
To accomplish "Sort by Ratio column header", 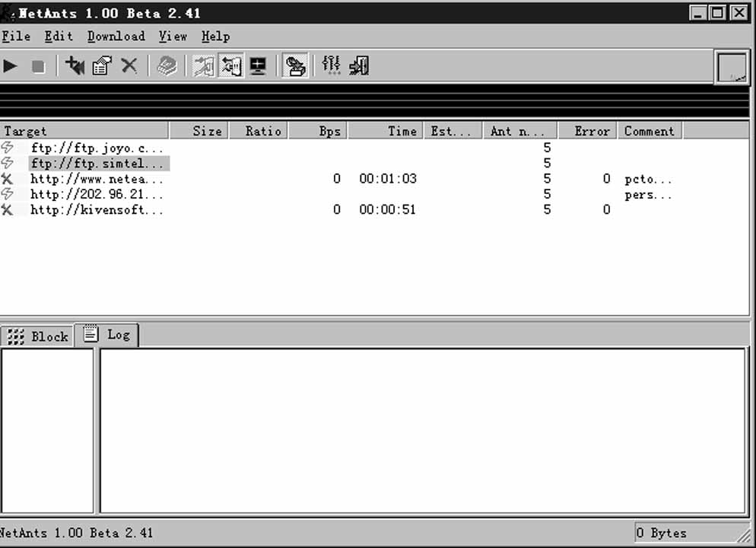I will pyautogui.click(x=258, y=131).
